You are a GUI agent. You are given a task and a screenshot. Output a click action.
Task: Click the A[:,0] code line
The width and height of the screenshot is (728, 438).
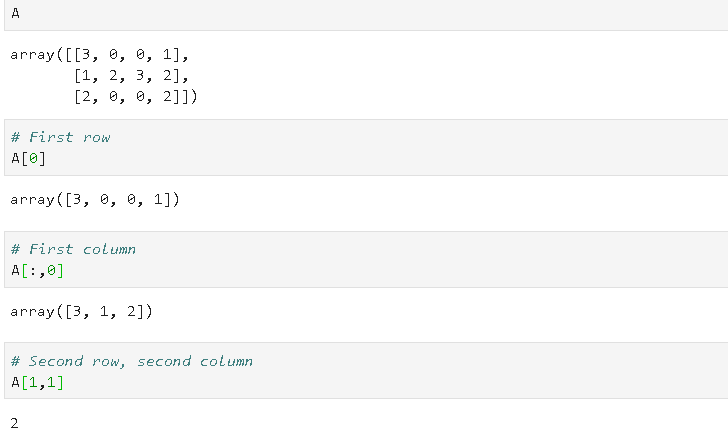(37, 270)
